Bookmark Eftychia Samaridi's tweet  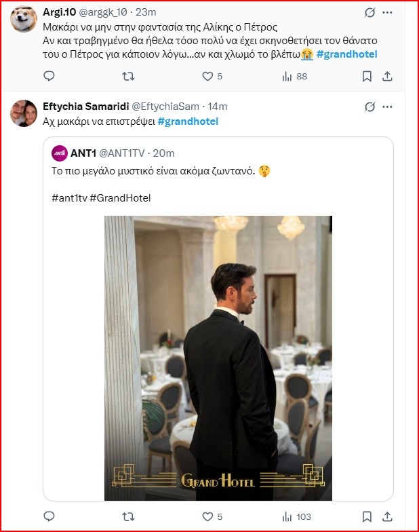pyautogui.click(x=367, y=516)
